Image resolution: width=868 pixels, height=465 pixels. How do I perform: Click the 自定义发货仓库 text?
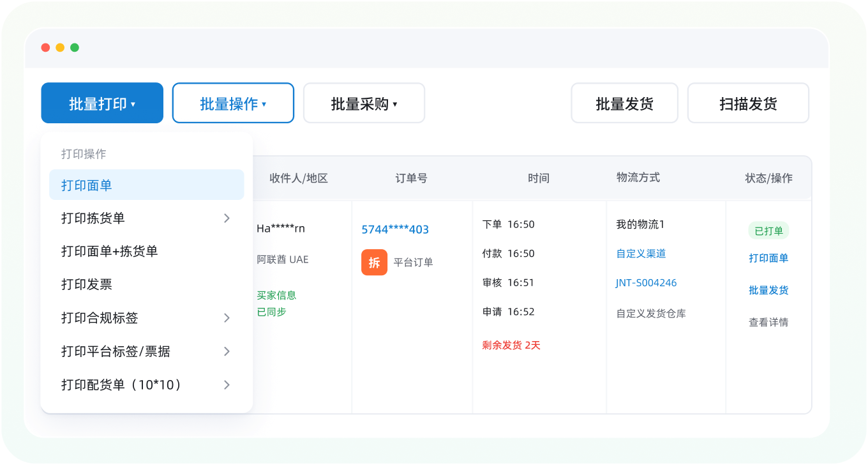point(651,314)
